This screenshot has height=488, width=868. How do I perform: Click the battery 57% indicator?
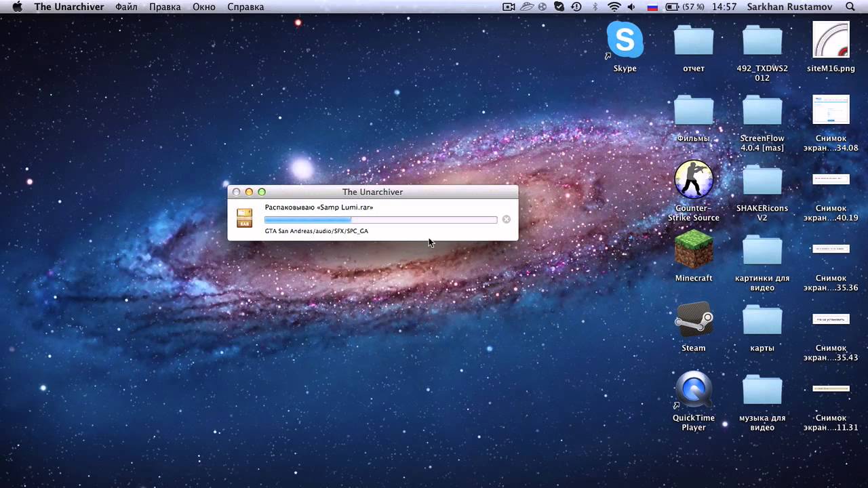tap(684, 7)
